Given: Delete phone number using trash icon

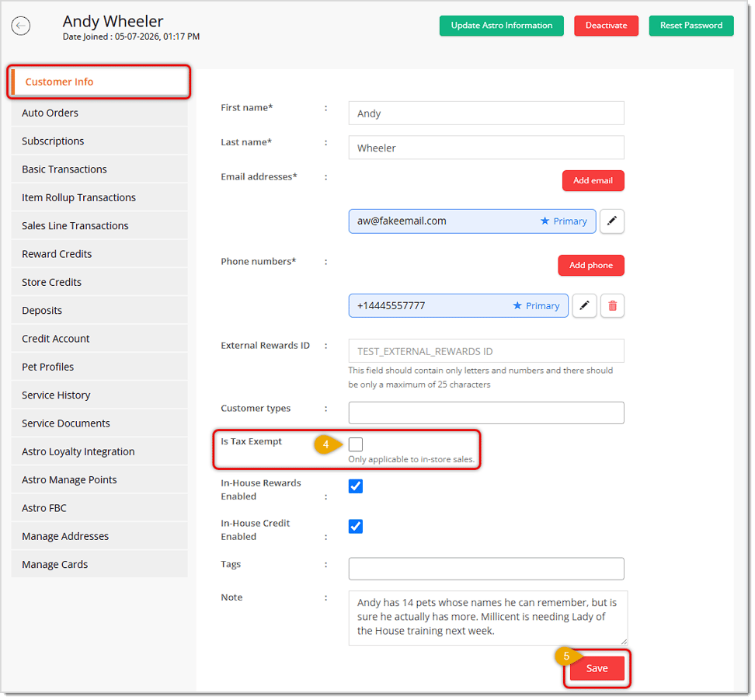Looking at the screenshot, I should 614,307.
